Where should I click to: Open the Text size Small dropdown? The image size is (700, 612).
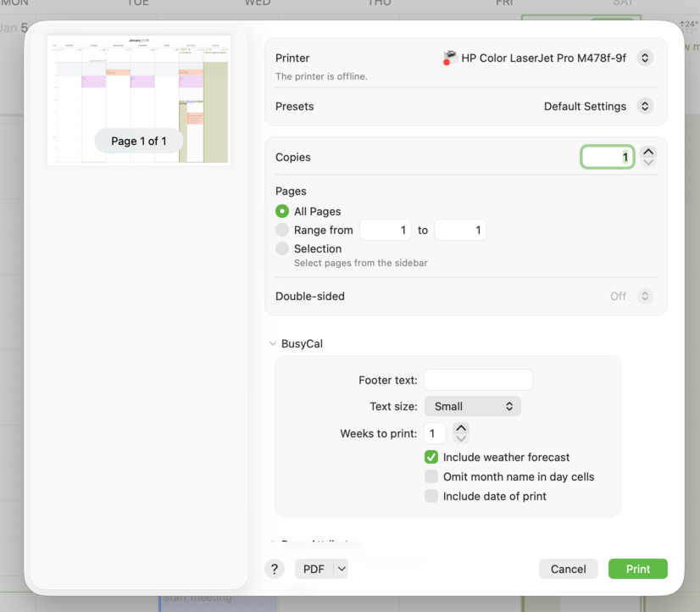472,406
